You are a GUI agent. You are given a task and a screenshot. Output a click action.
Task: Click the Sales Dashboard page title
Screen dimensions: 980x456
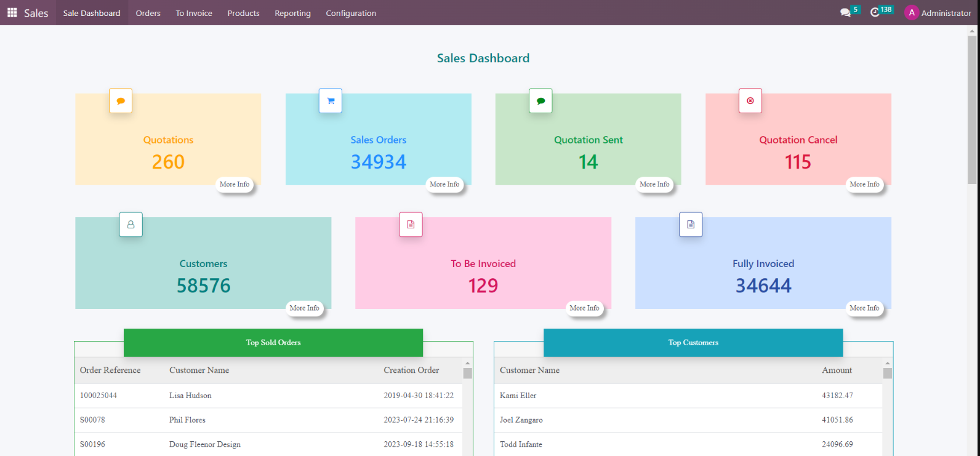pyautogui.click(x=483, y=58)
